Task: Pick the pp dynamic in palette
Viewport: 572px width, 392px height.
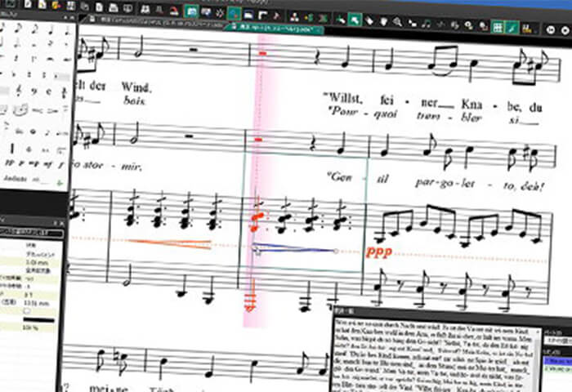Action: (9, 163)
